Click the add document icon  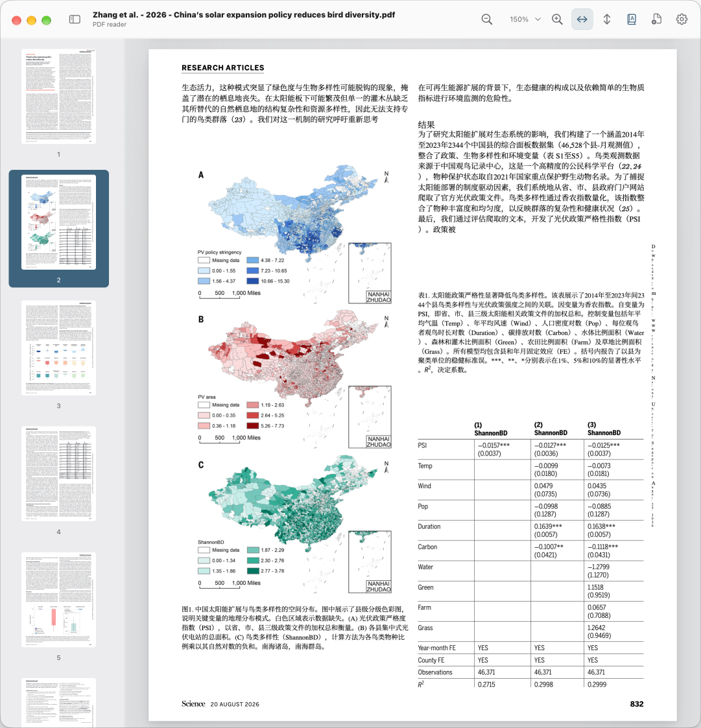click(656, 19)
